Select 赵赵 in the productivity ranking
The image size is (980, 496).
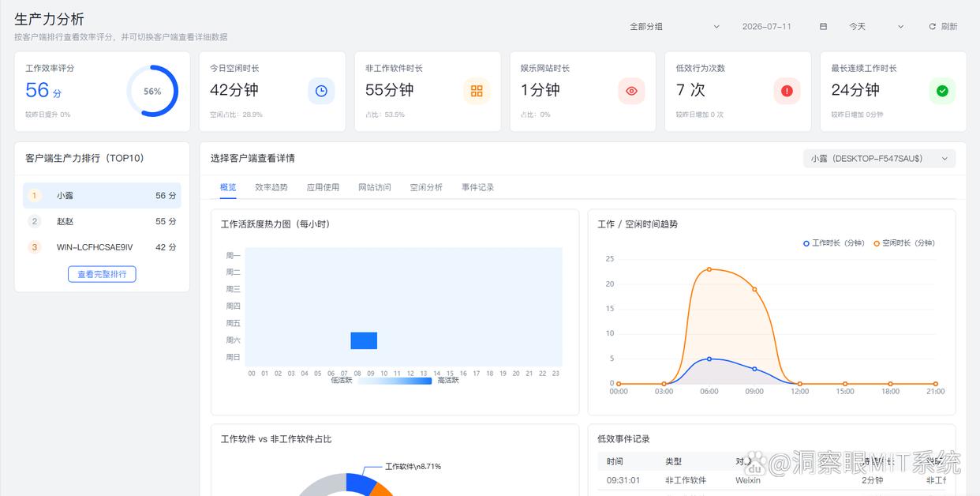[102, 221]
